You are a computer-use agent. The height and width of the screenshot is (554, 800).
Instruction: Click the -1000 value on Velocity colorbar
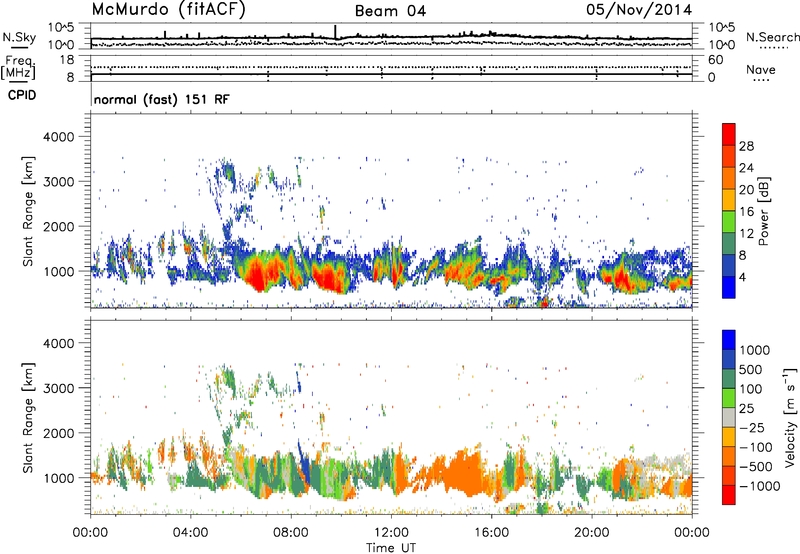coord(759,486)
